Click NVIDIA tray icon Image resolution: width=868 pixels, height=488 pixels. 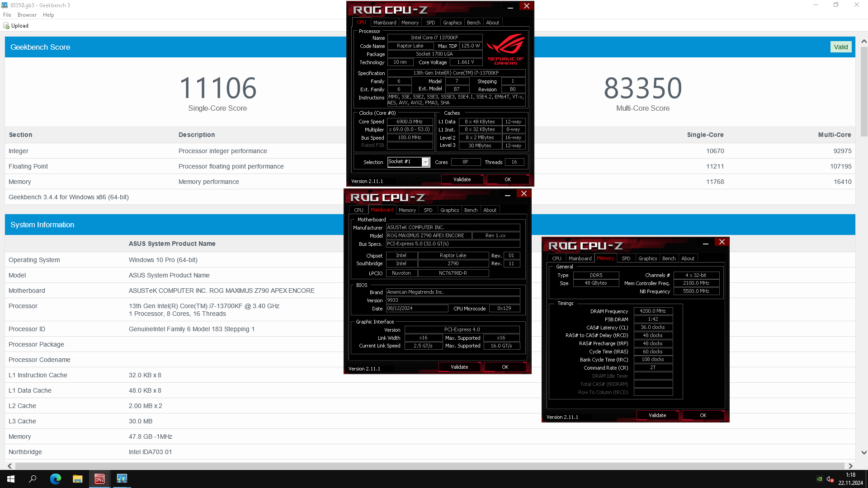click(819, 479)
